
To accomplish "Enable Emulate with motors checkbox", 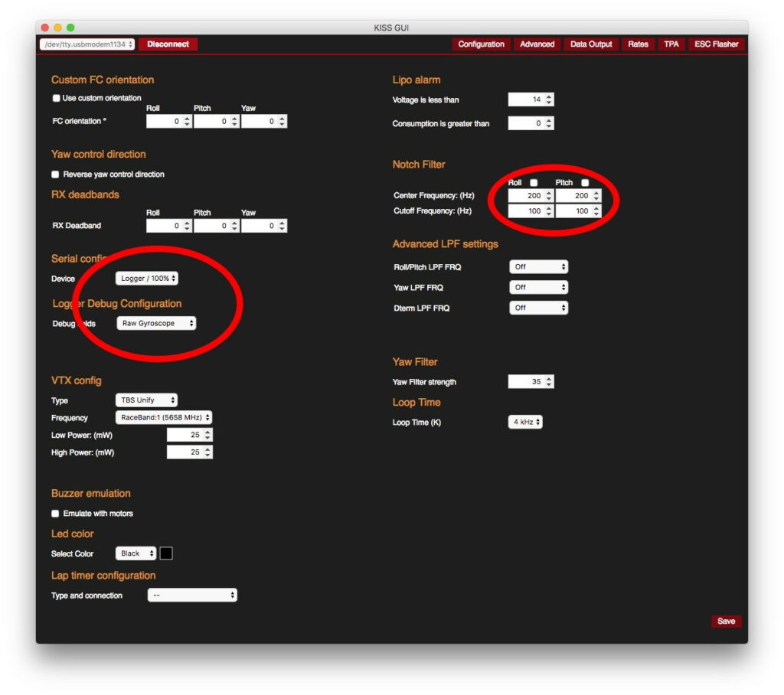I will (x=56, y=514).
